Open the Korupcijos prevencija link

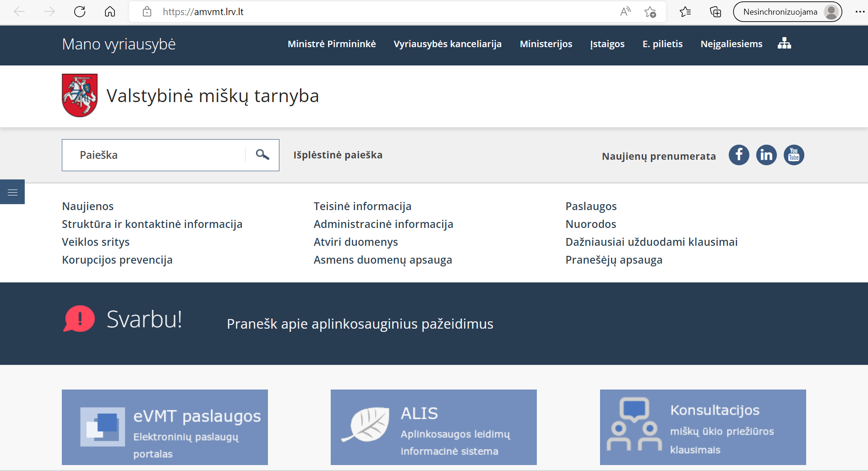[117, 260]
